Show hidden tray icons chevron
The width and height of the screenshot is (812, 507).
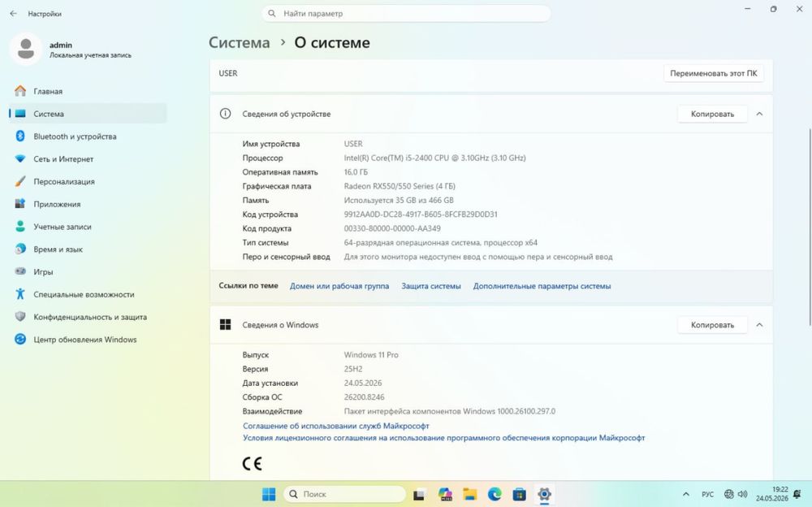pos(685,494)
